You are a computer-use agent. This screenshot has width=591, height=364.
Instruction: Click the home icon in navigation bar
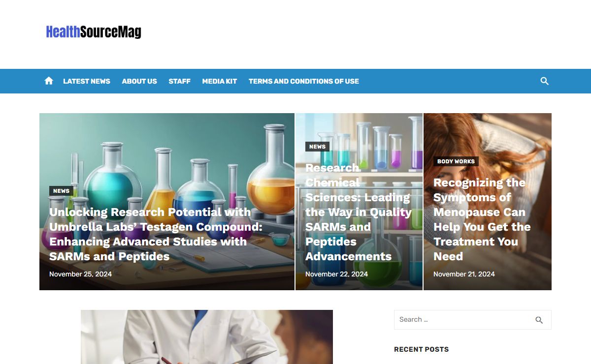coord(49,81)
